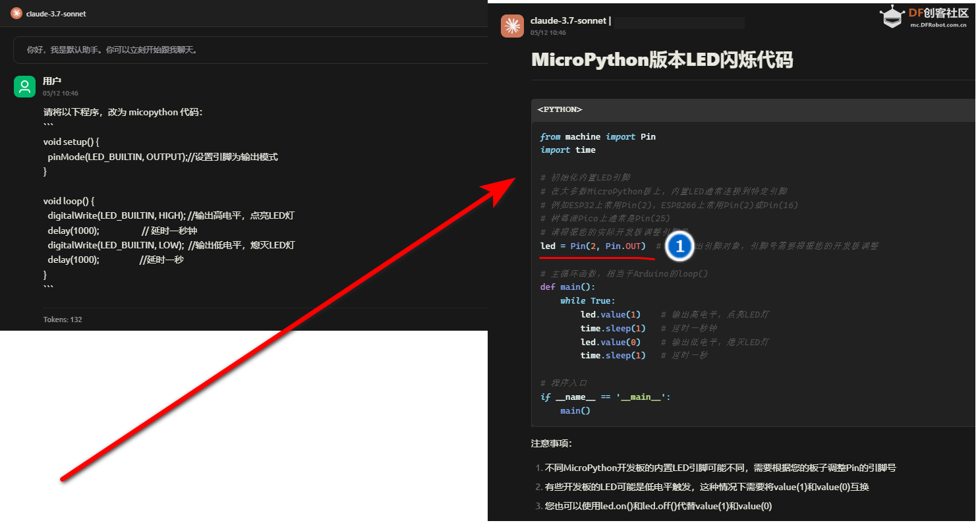Click the '用户' sender name
Image resolution: width=980 pixels, height=527 pixels.
tap(52, 81)
